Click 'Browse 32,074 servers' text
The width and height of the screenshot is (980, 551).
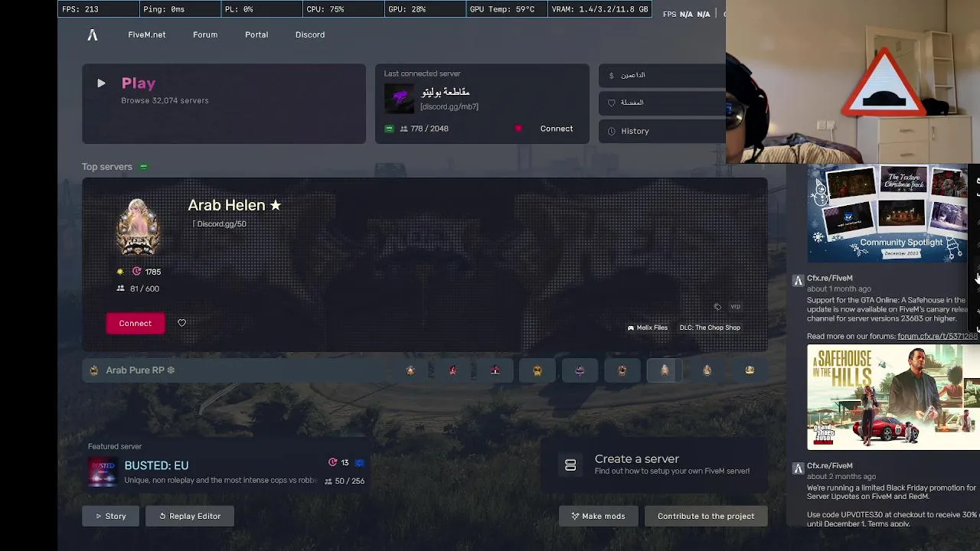(165, 100)
